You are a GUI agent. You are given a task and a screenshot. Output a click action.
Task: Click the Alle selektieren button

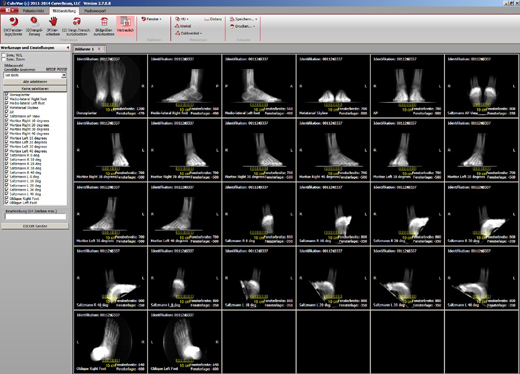[35, 82]
